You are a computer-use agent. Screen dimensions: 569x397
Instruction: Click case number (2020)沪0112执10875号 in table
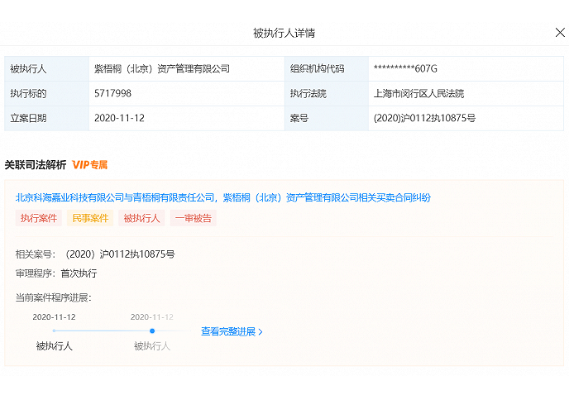pos(424,118)
